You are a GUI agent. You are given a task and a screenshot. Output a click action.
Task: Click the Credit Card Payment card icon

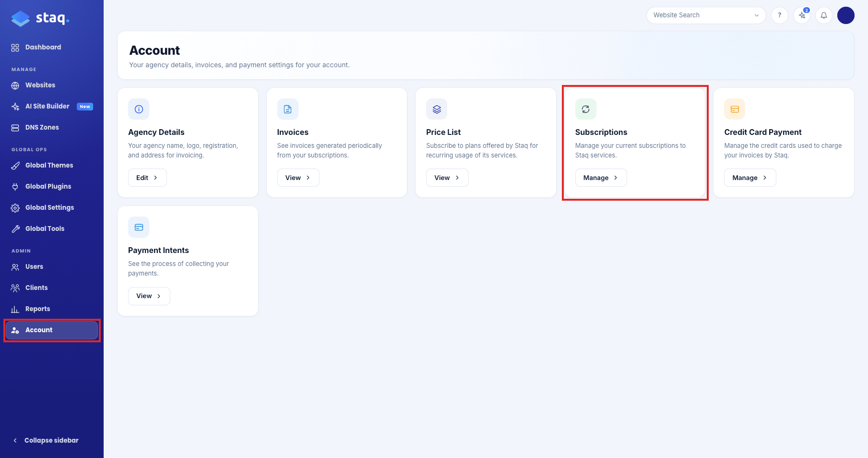click(735, 109)
